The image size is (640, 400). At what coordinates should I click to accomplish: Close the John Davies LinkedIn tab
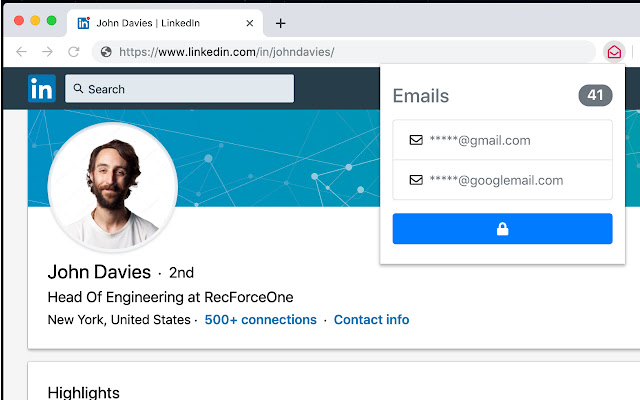(250, 23)
